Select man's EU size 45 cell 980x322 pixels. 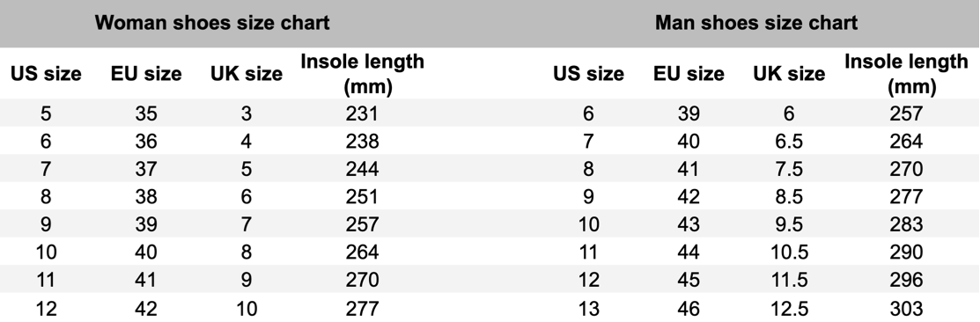tap(689, 280)
